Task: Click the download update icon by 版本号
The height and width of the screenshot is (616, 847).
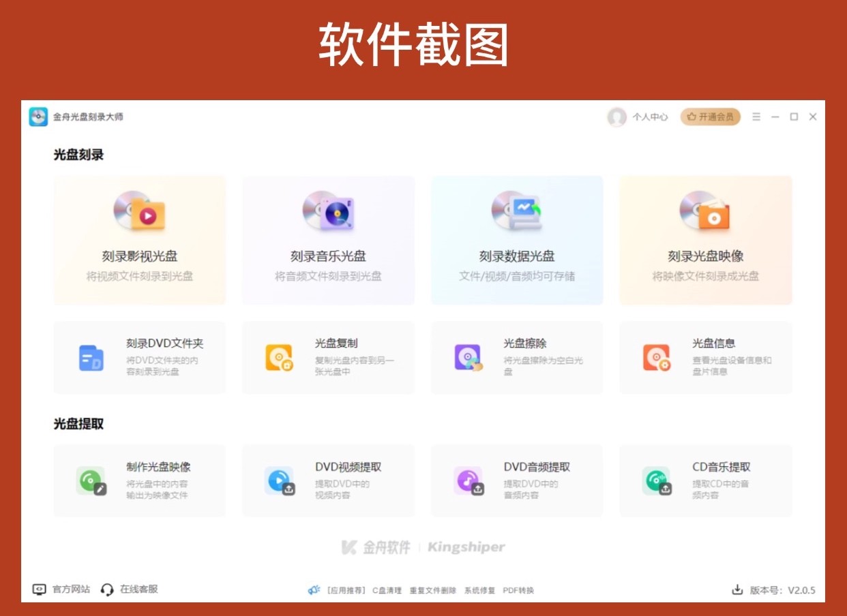Action: (x=737, y=590)
